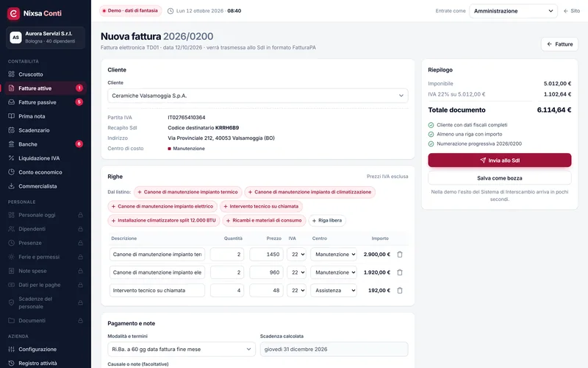Viewport: 588px width, 368px height.
Task: Click the Nixsa Conti logo icon
Action: coord(13,13)
